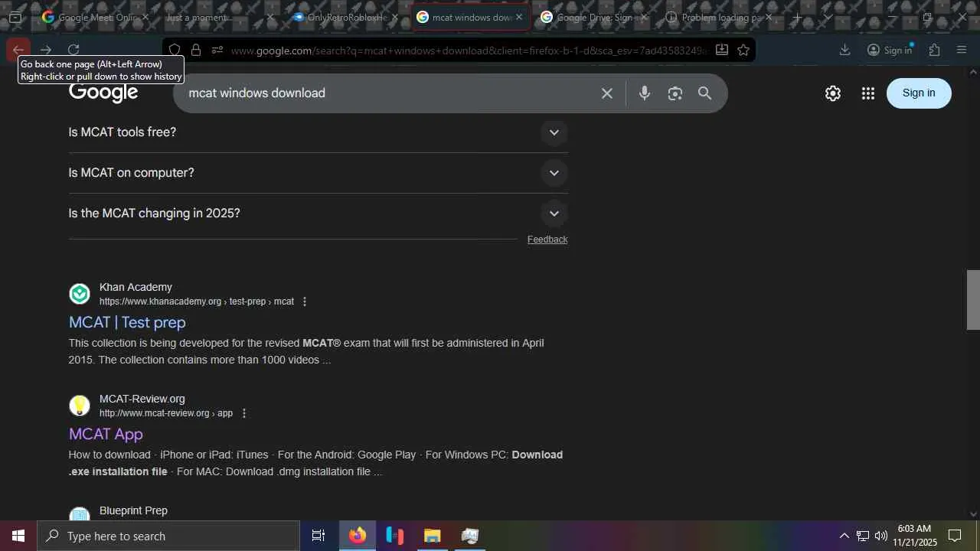
Task: Clear the Google search box
Action: 607,93
